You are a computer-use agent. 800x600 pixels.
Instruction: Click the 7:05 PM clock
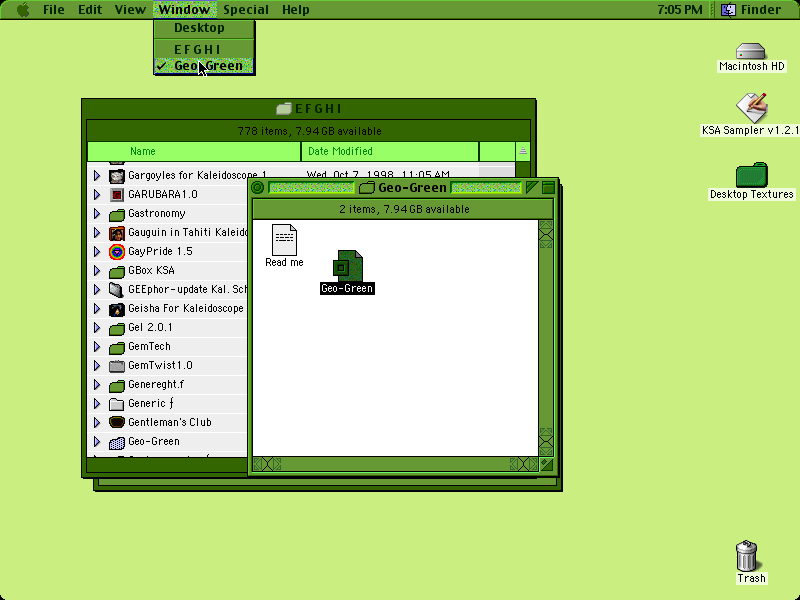(680, 10)
